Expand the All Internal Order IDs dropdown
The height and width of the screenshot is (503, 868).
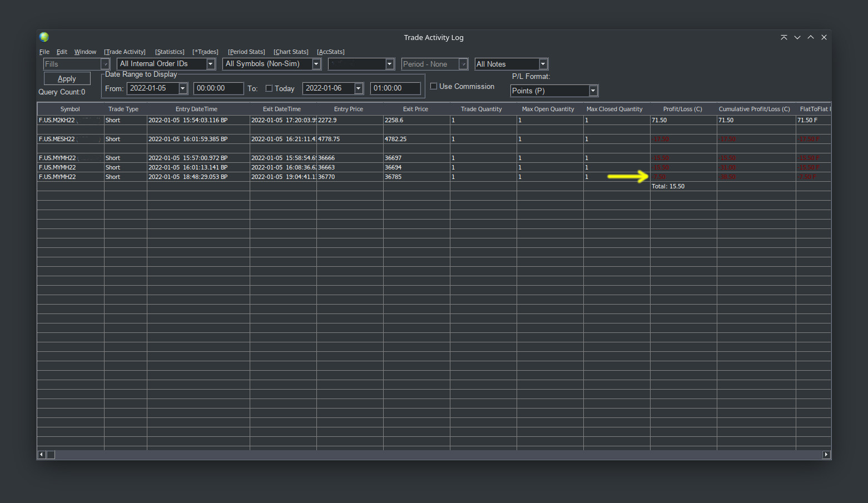tap(210, 64)
